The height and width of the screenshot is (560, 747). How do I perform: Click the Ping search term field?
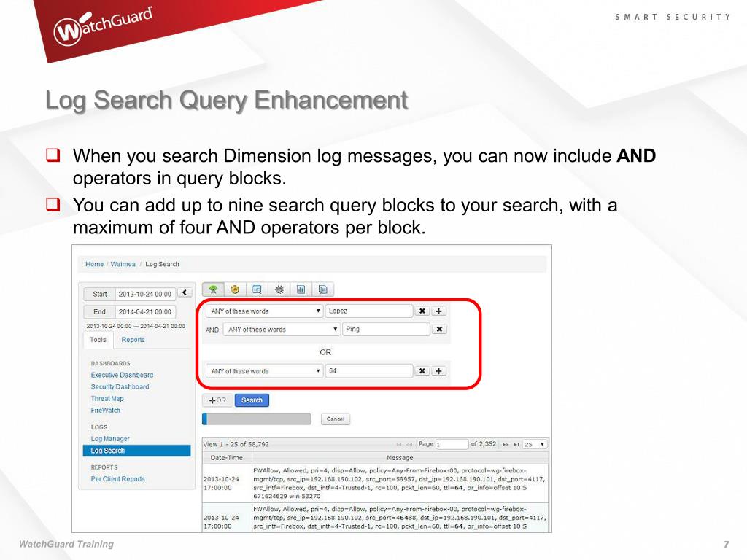pos(387,329)
